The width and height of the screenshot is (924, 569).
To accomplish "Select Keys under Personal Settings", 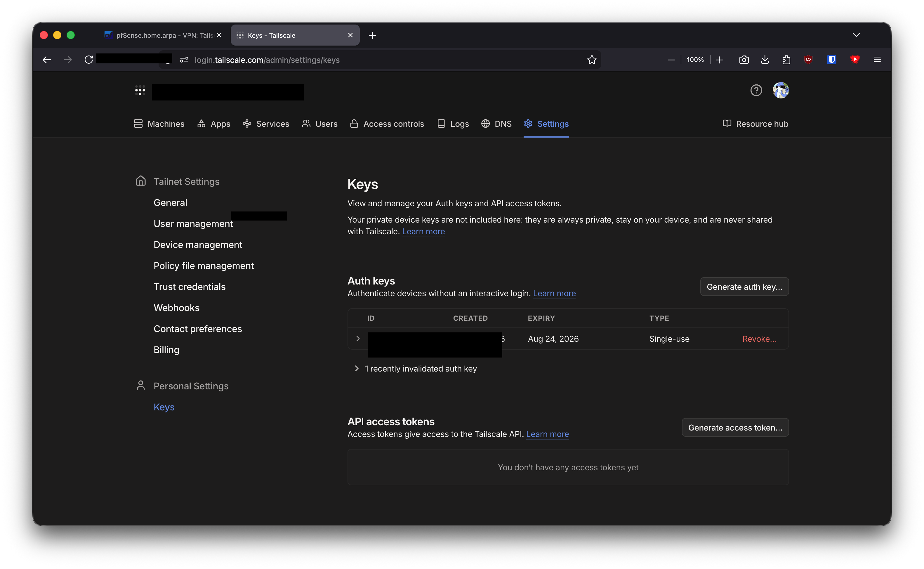I will pyautogui.click(x=164, y=407).
